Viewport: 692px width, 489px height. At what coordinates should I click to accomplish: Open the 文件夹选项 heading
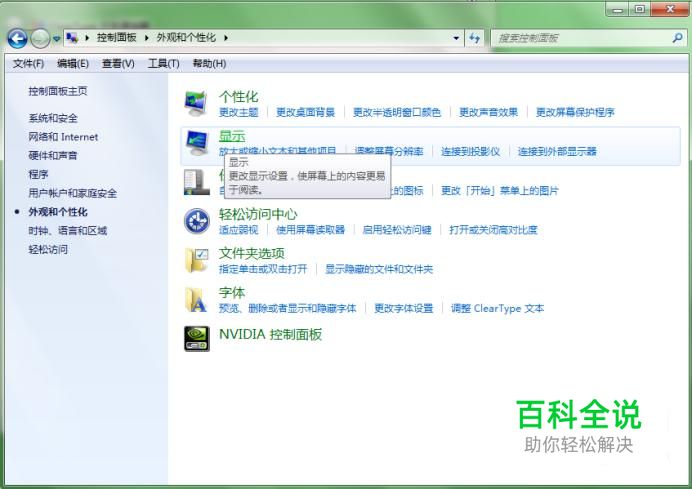252,253
